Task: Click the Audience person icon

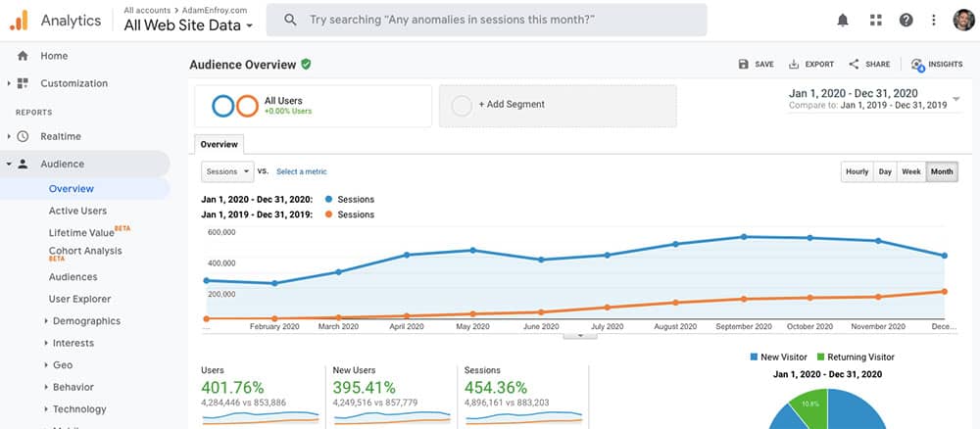Action: [23, 164]
